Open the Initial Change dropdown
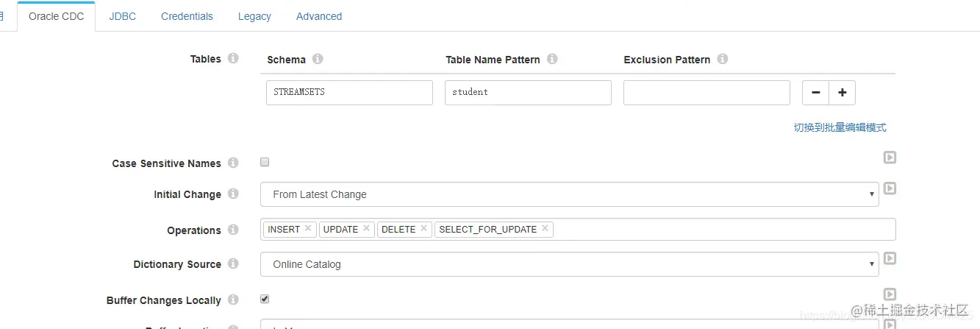This screenshot has width=980, height=329. [569, 194]
